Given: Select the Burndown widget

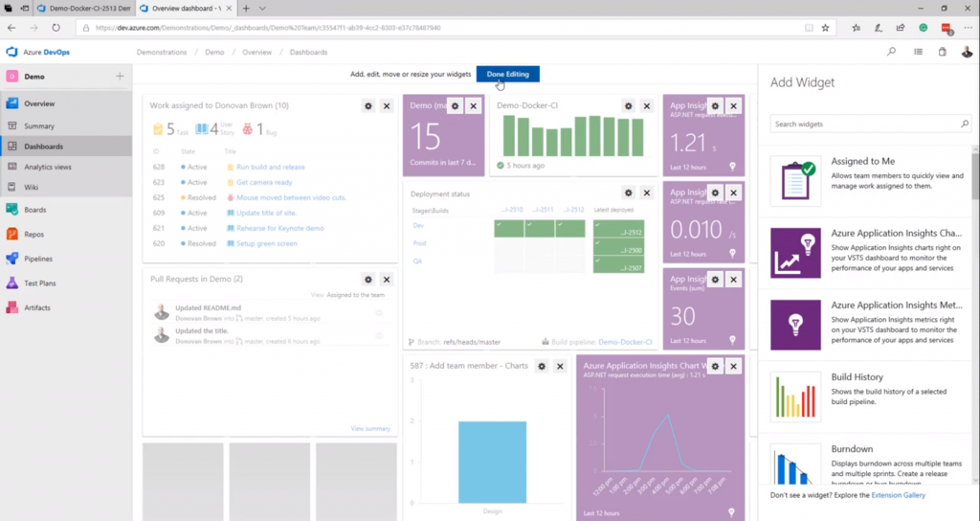Looking at the screenshot, I should point(867,464).
